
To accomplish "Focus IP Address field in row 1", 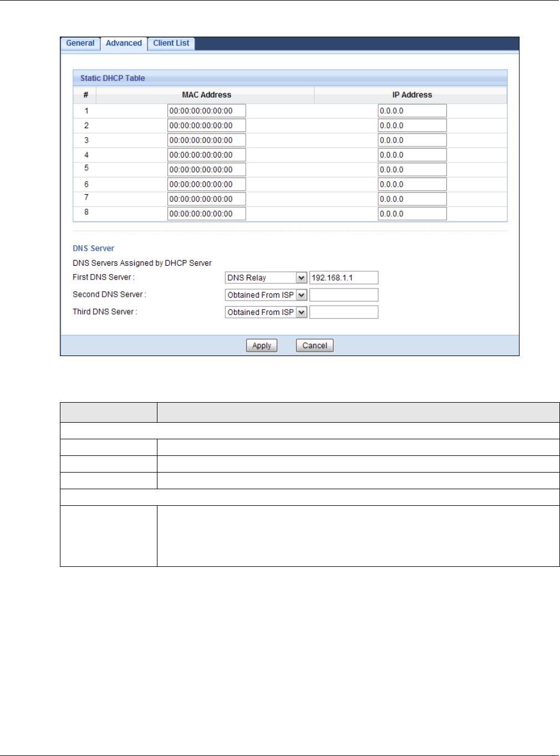I will coord(413,111).
